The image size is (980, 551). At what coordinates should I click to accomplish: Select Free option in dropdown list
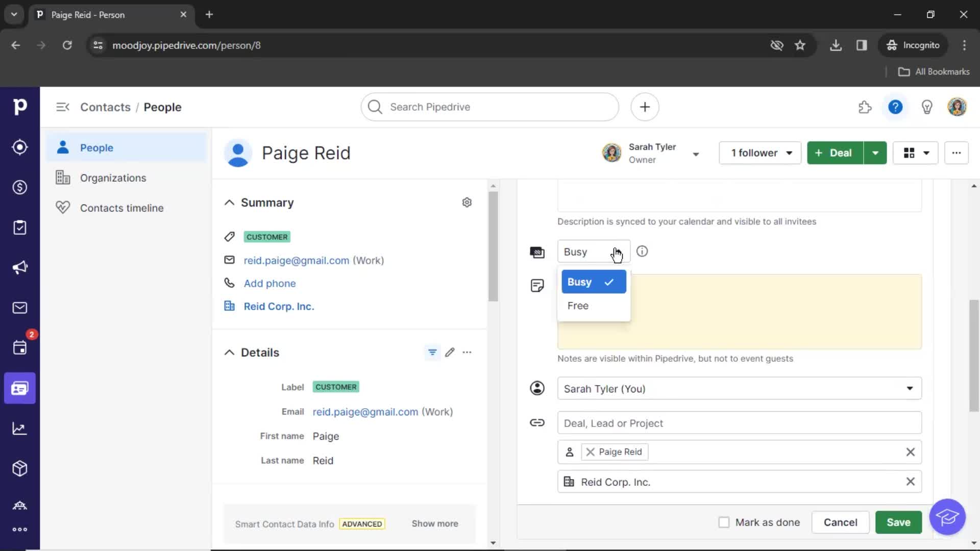(594, 306)
